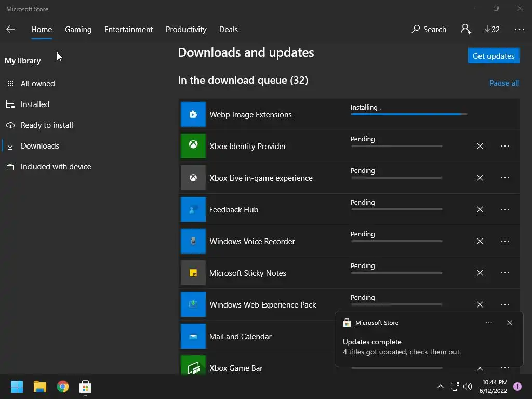
Task: Open more options for Microsoft Sticky Notes
Action: coord(505,273)
